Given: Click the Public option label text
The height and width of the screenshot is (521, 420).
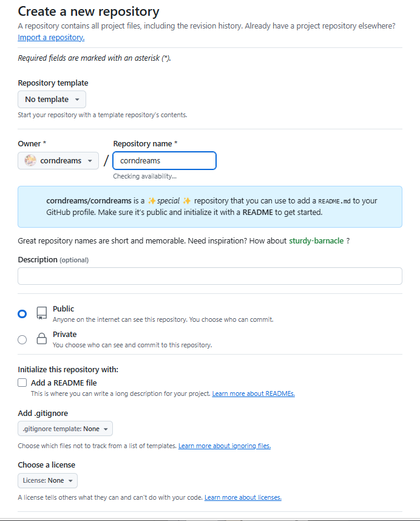Looking at the screenshot, I should pos(64,308).
